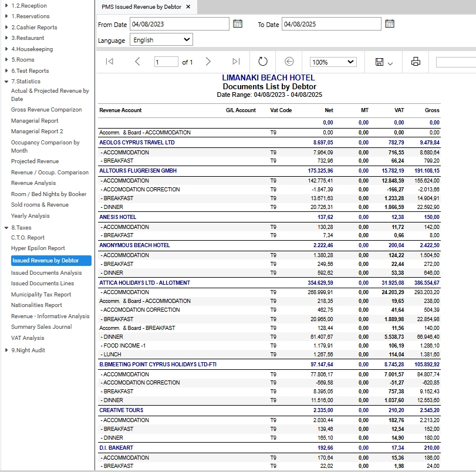Screen dimensions: 476x472
Task: Open Sold rooms & Revenue report
Action: 40,204
